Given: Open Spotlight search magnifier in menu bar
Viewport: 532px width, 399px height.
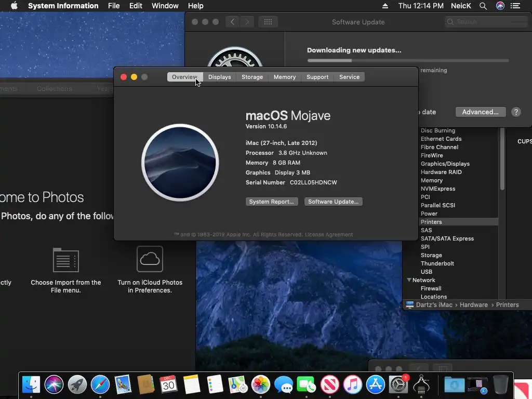Looking at the screenshot, I should click(x=483, y=6).
